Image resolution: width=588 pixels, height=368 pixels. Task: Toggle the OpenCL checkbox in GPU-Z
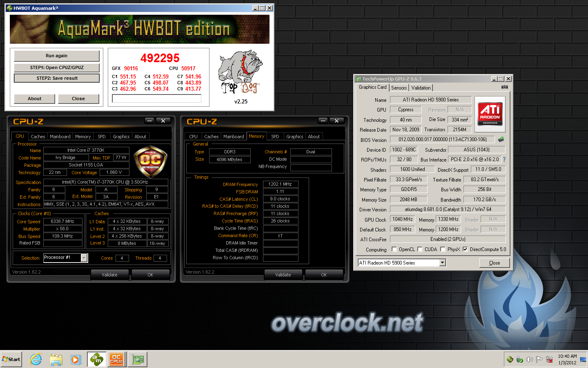(x=394, y=249)
